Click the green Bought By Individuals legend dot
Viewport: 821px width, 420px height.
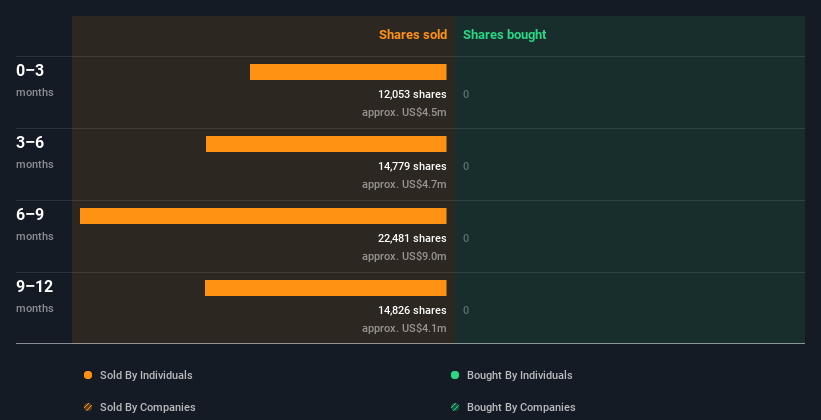[x=455, y=375]
